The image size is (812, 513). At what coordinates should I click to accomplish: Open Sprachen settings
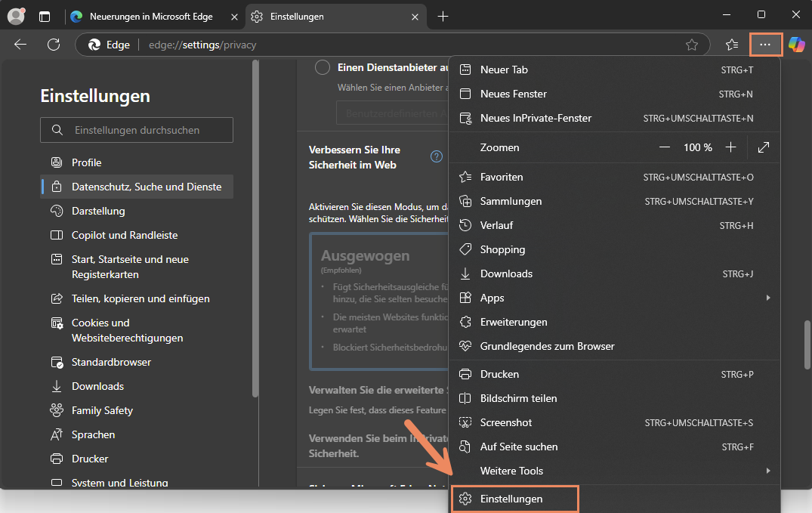point(137,434)
